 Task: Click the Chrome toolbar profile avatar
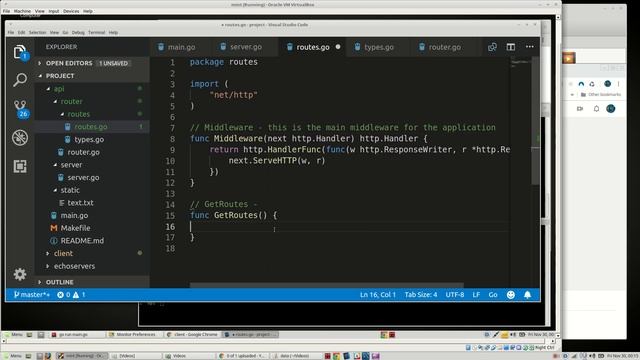click(x=607, y=84)
